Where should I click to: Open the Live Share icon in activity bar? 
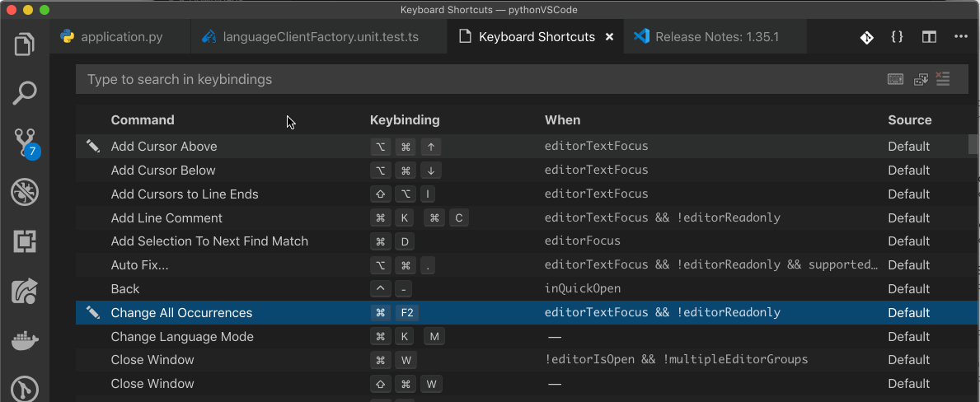tap(25, 292)
